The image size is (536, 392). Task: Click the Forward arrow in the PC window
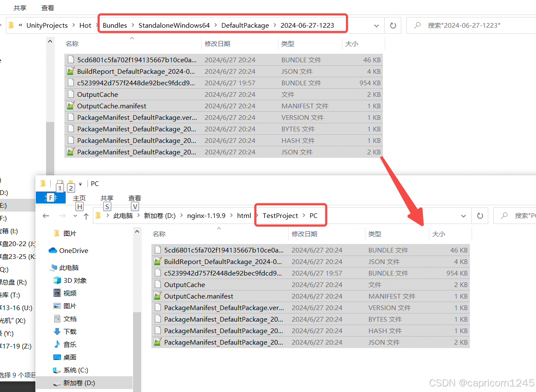pos(62,216)
